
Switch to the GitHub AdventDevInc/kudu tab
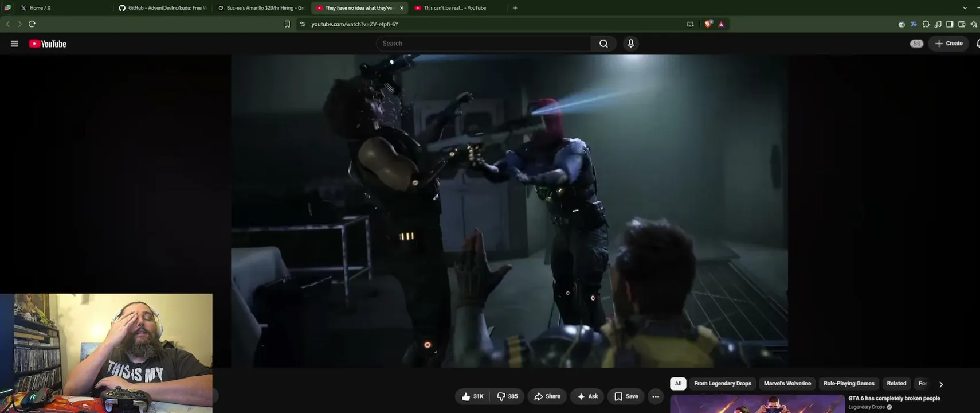point(163,8)
